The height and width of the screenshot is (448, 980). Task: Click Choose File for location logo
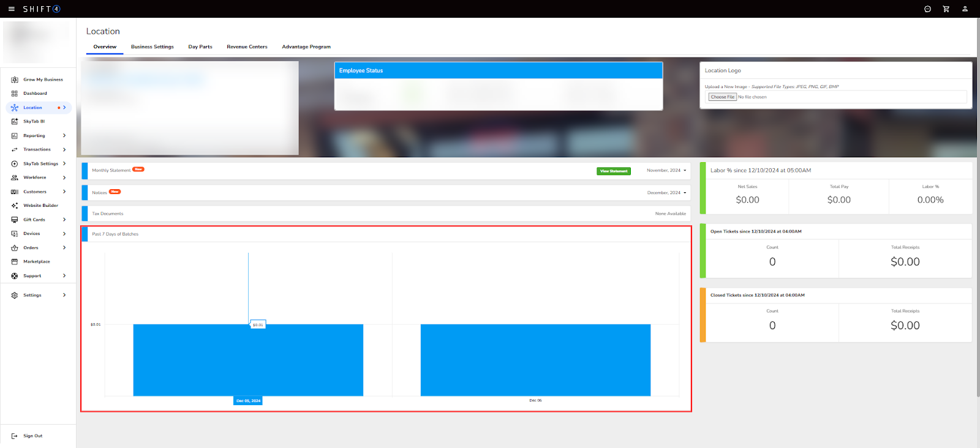click(x=723, y=97)
